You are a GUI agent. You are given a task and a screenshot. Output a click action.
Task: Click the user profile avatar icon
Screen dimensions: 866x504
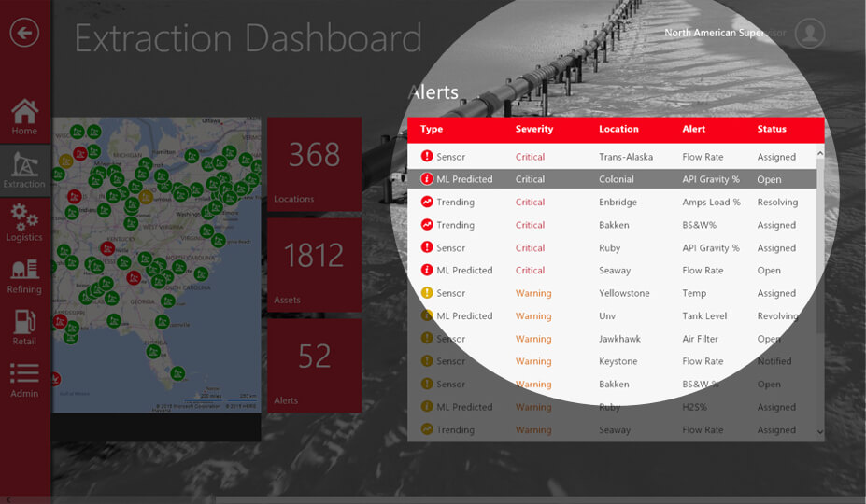click(x=810, y=33)
